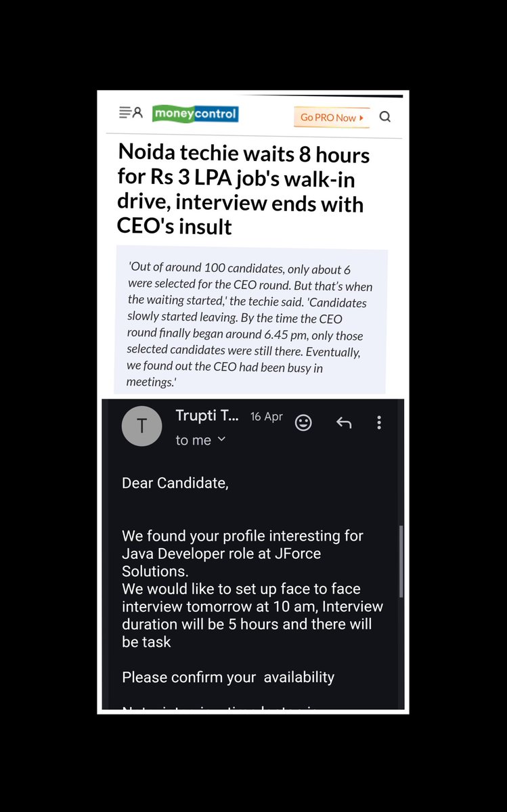Open the three-dot email options menu
Viewport: 507px width, 812px height.
click(x=379, y=423)
